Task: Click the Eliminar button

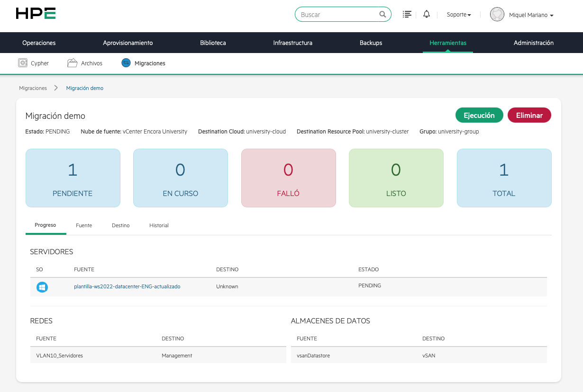Action: click(x=529, y=115)
